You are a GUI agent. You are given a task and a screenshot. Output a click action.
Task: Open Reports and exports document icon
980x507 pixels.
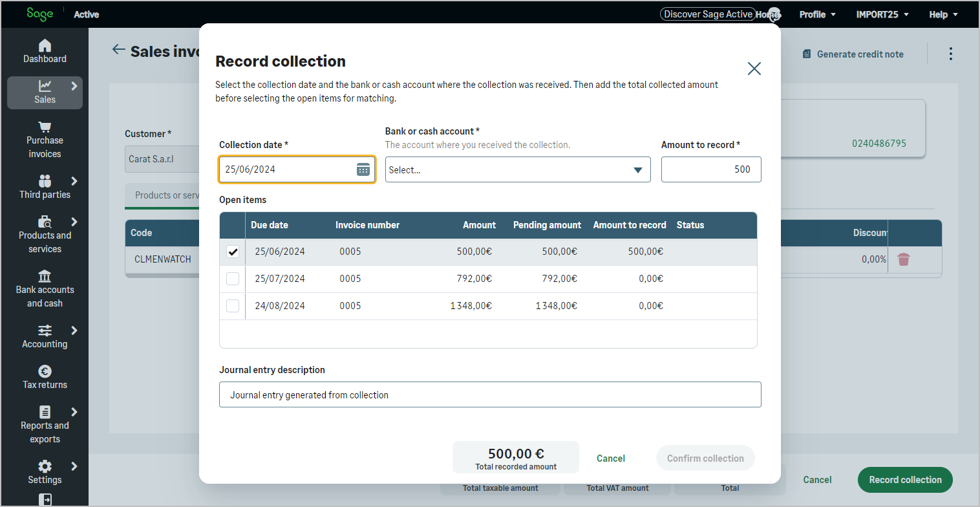tap(45, 412)
